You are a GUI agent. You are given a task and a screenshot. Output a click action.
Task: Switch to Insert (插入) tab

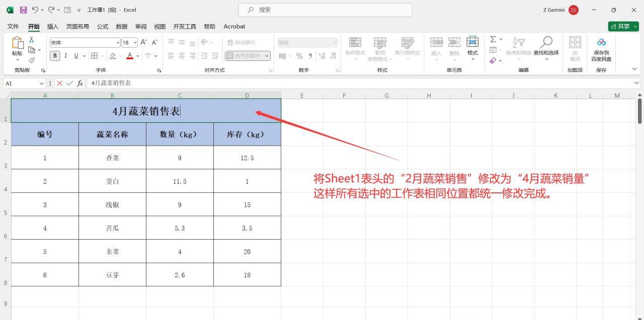(x=53, y=26)
